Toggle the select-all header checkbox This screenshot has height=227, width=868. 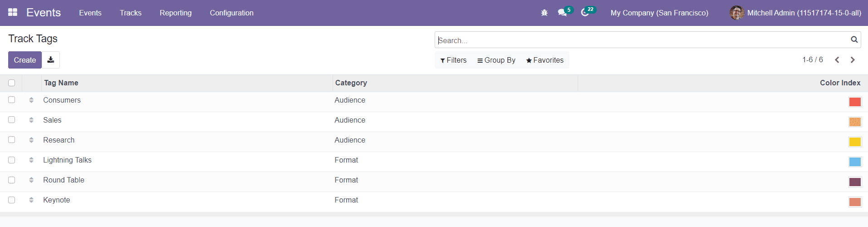point(12,83)
